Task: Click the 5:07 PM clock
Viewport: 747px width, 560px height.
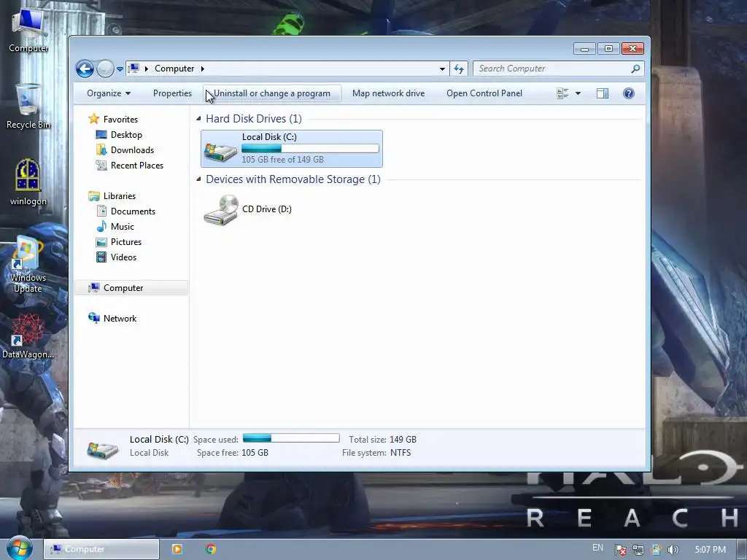Action: click(711, 550)
